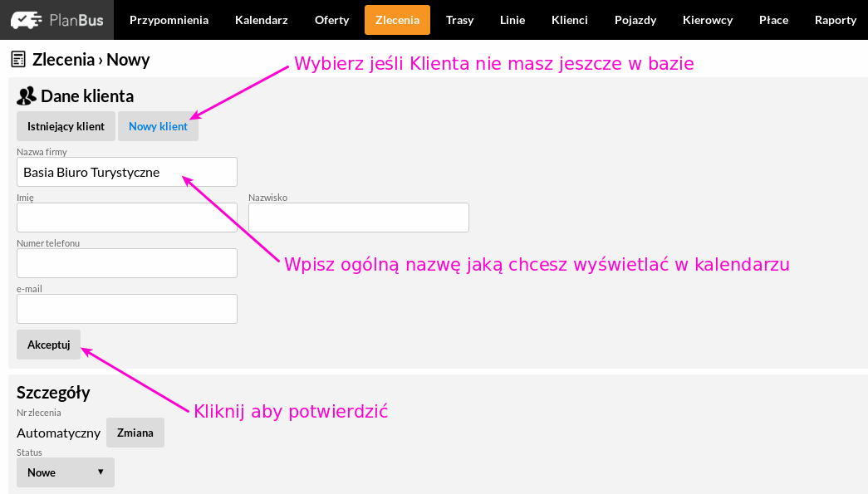Navigate to Trasy in the top menu
The image size is (868, 494).
(x=459, y=20)
